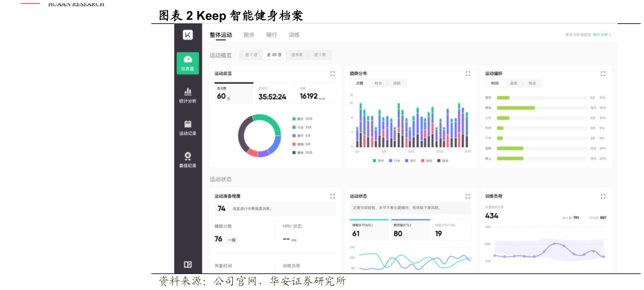Select 消耗 in 趋势分布 card
The width and height of the screenshot is (644, 290).
[396, 83]
